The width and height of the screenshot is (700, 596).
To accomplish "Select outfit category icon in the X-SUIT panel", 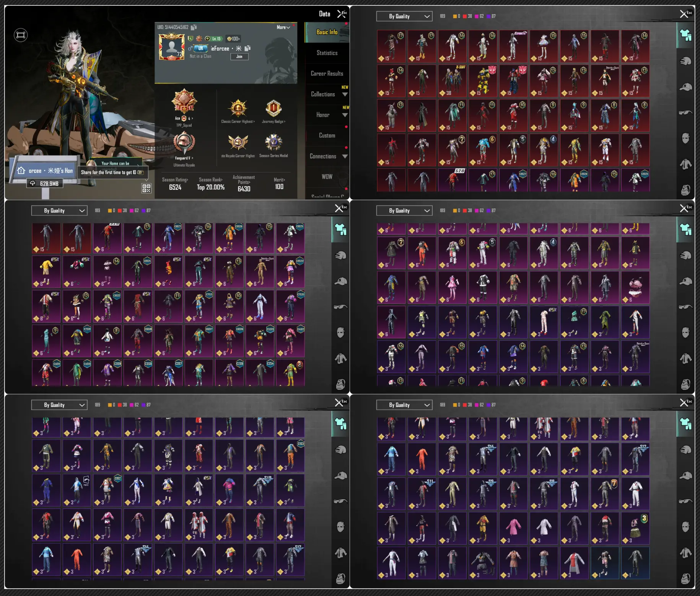I will coord(685,35).
